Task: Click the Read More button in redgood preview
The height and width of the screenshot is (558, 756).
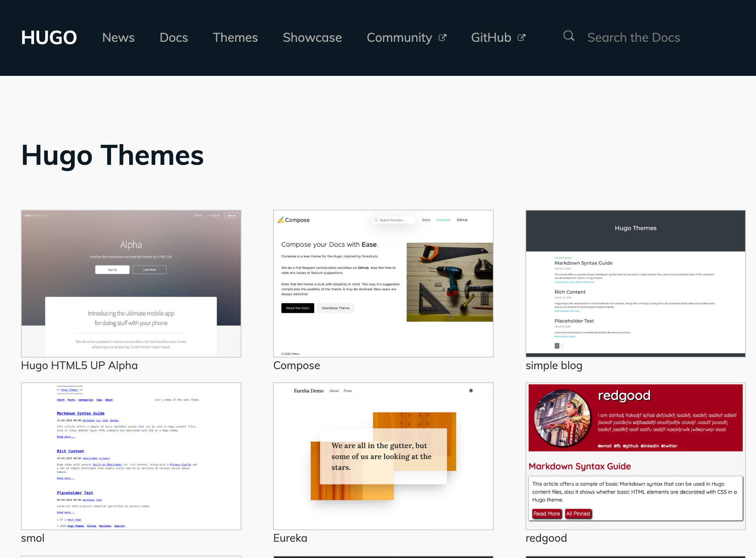Action: point(547,513)
